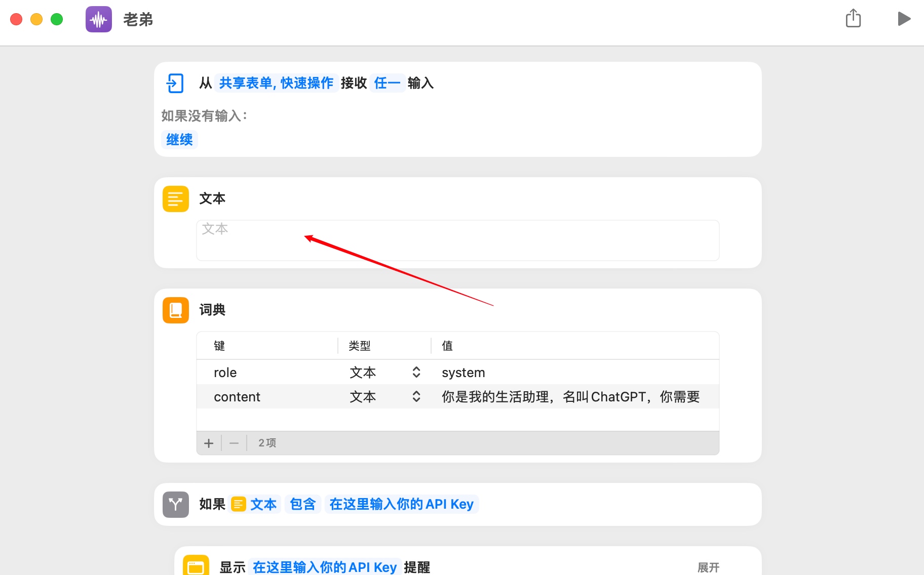Edit alert text 在这里输入你的 API Key
The image size is (924, 575).
(325, 567)
